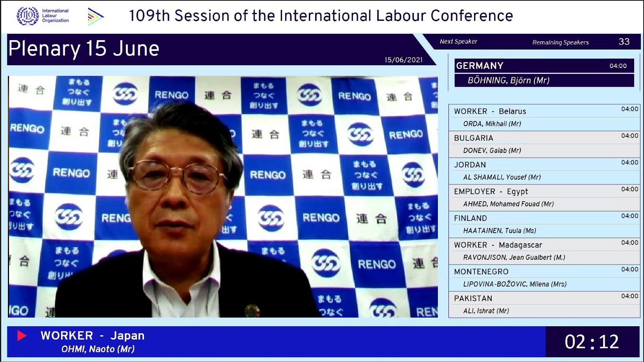
Task: Click the name RAVONJISON, Jean Gualbert (M.)
Action: 514,257
